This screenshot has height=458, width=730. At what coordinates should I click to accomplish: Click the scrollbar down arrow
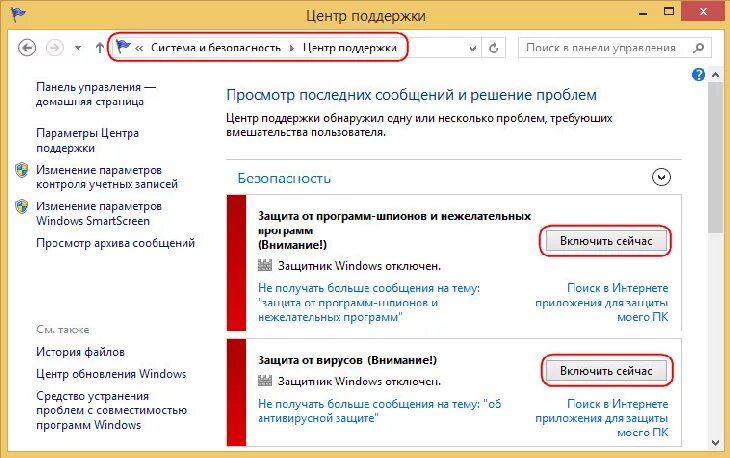(x=715, y=443)
